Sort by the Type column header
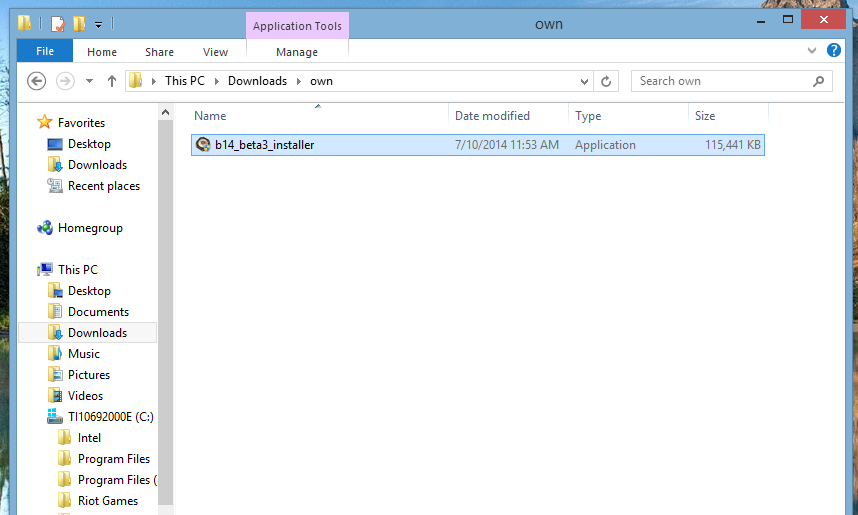858x515 pixels. (x=588, y=116)
